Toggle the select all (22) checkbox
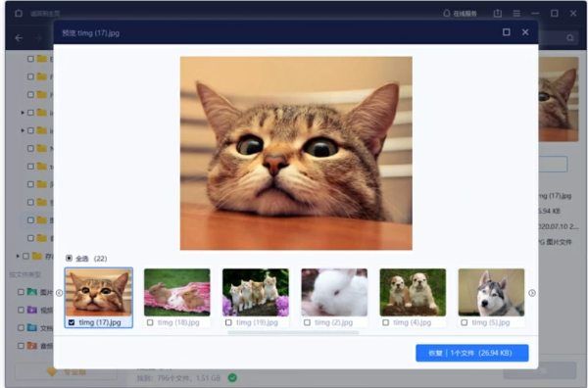The height and width of the screenshot is (388, 588). pyautogui.click(x=69, y=259)
